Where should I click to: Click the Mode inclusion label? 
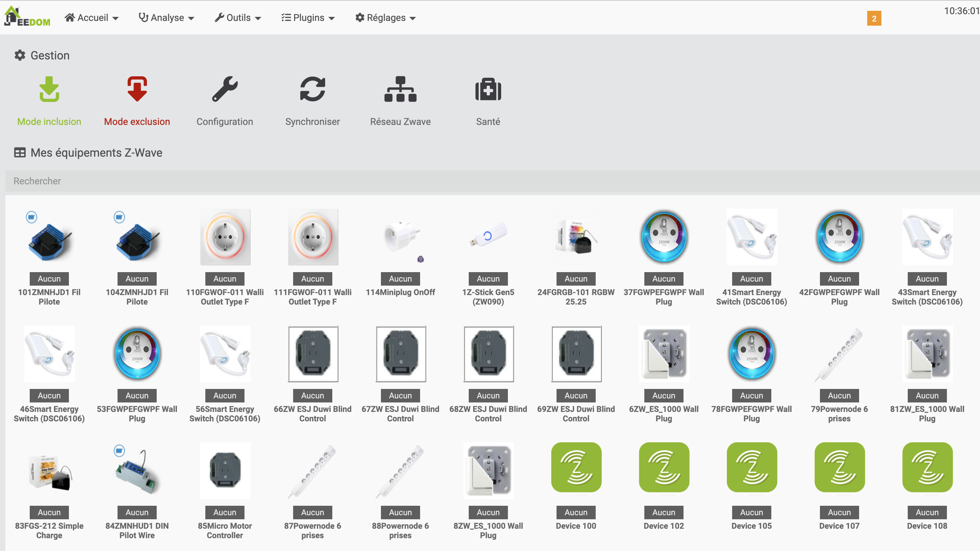click(x=49, y=122)
